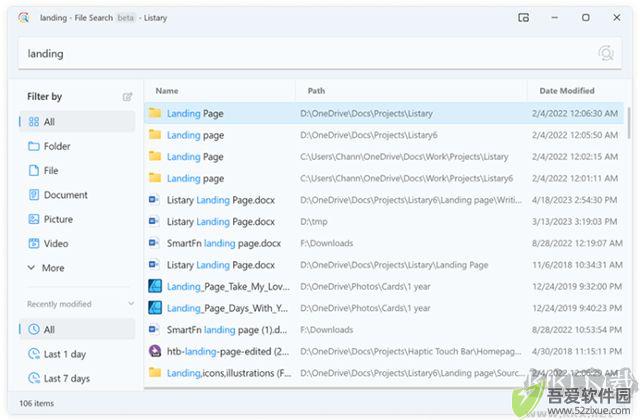640x420 pixels.
Task: Click the compact view icon in title bar
Action: coord(523,18)
